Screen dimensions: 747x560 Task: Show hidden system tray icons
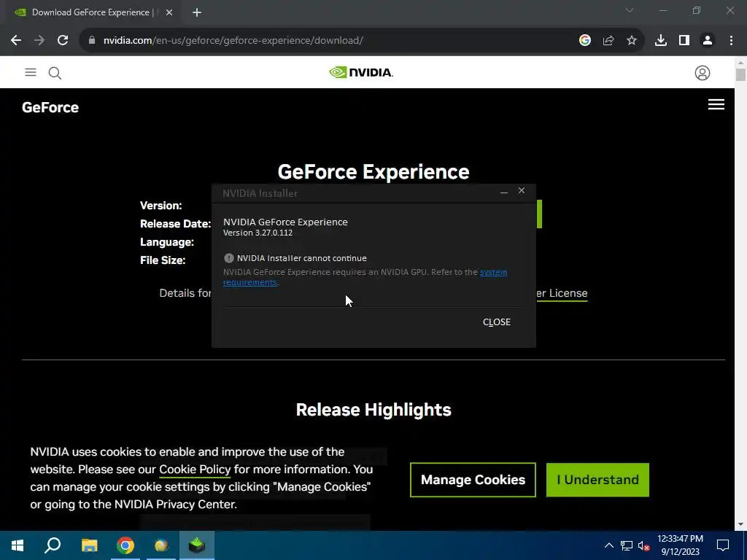coord(609,545)
